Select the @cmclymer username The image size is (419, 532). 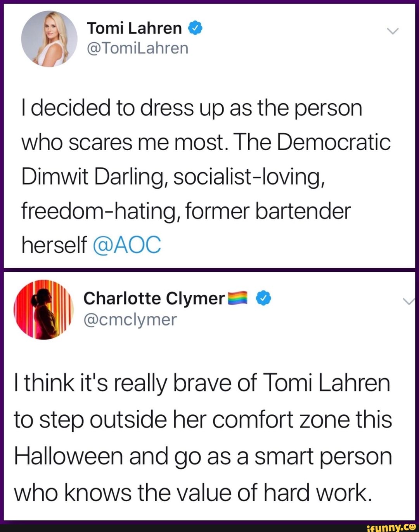[129, 320]
